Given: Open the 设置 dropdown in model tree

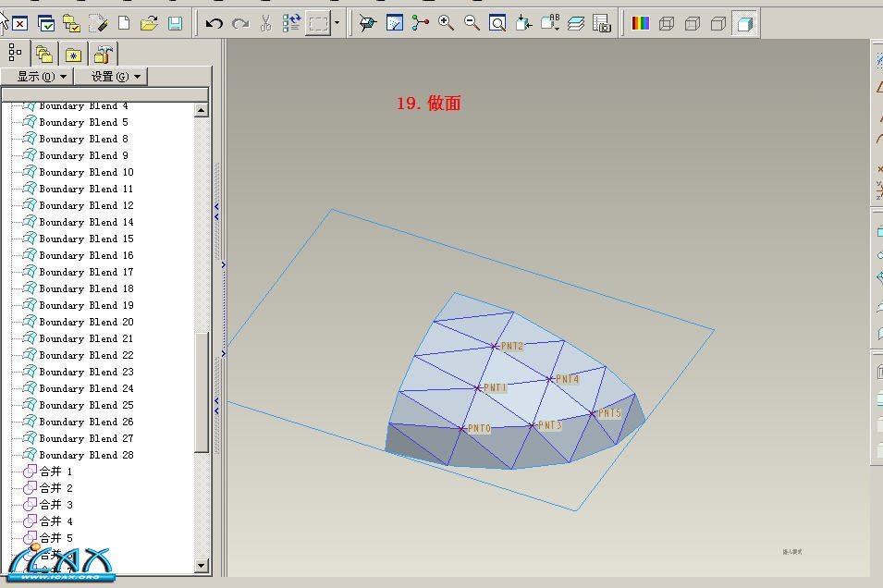Looking at the screenshot, I should (111, 77).
